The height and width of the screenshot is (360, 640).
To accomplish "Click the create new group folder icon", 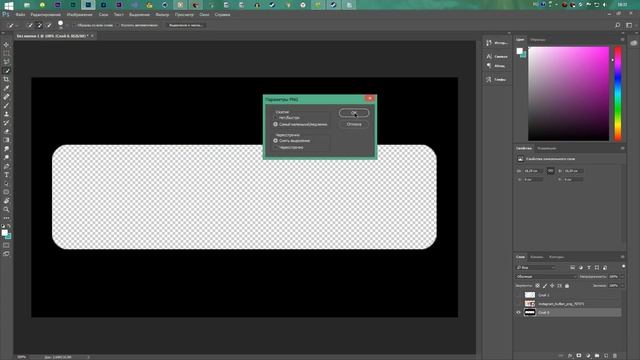I will [x=597, y=356].
